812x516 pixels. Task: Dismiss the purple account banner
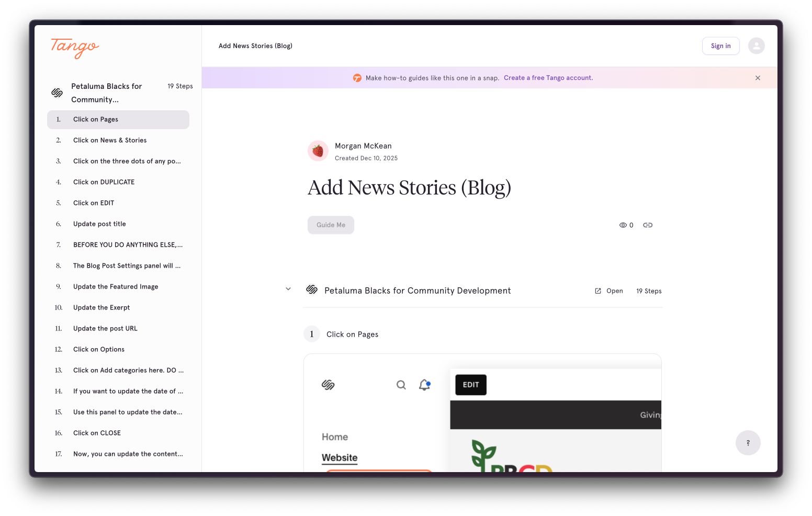coord(758,77)
